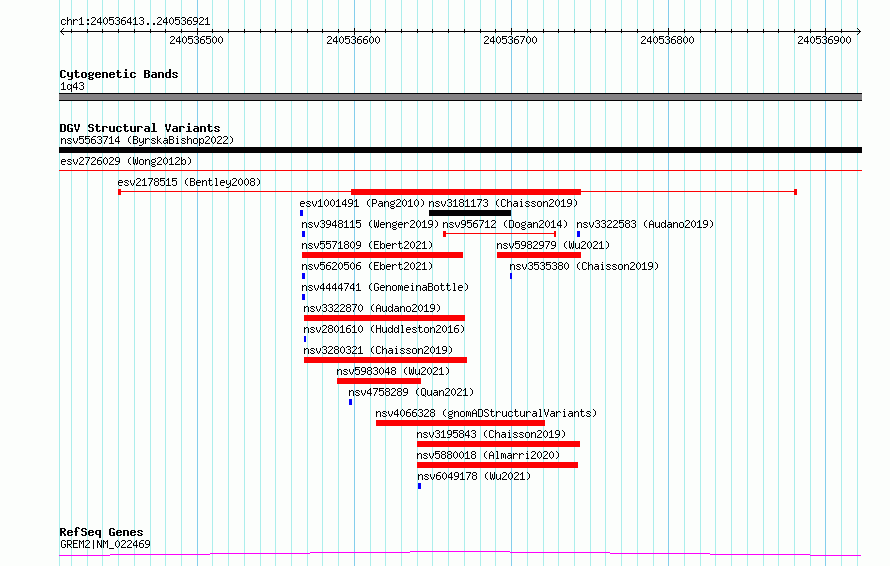Click chr1:240536413..240536921 coordinates text
The width and height of the screenshot is (890, 566).
(135, 22)
